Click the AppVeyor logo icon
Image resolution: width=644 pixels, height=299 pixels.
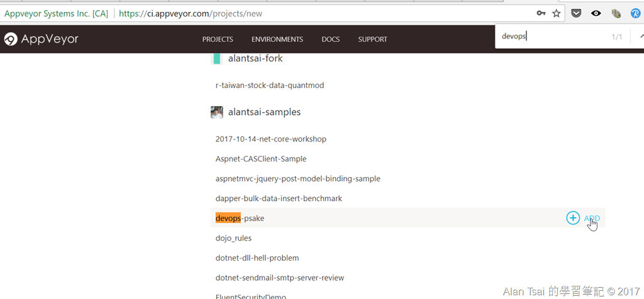tap(11, 40)
